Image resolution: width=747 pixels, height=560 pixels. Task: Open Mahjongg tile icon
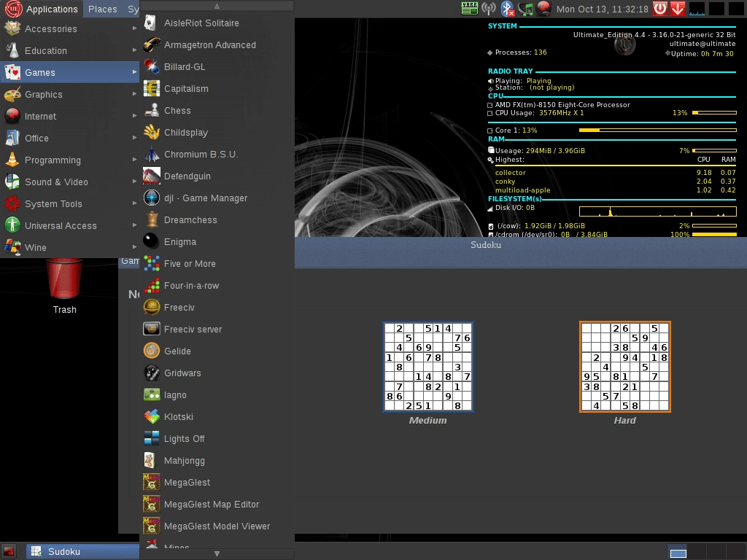[x=152, y=461]
